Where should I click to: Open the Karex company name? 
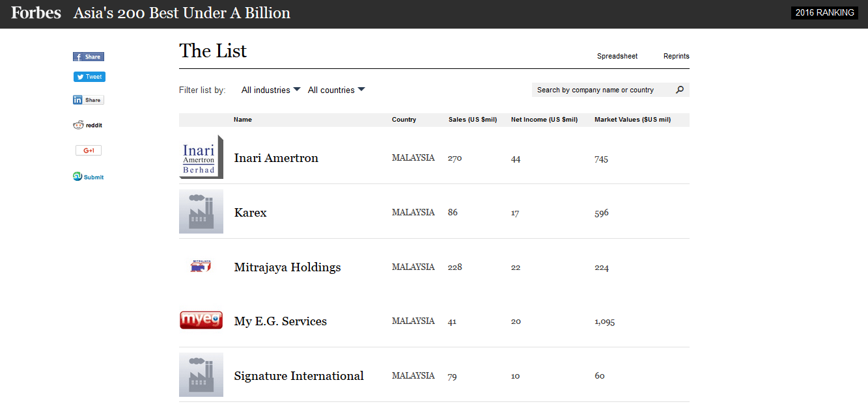coord(251,213)
